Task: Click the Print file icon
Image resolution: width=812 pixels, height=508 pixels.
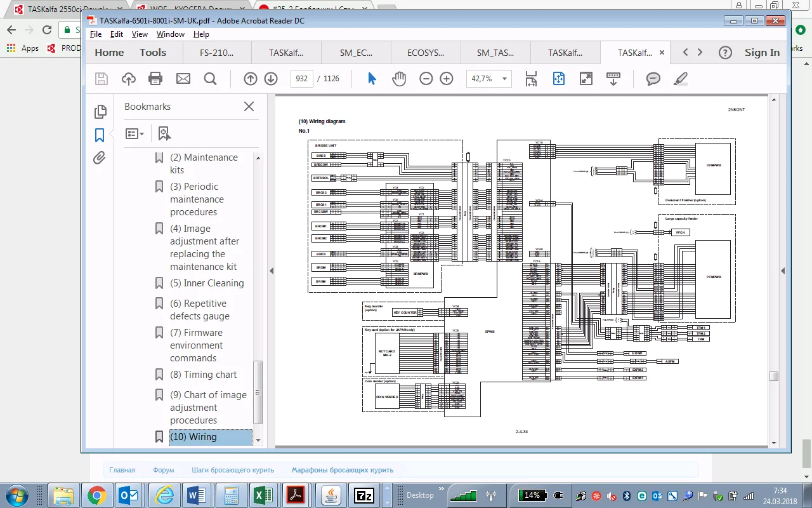Action: click(x=155, y=79)
